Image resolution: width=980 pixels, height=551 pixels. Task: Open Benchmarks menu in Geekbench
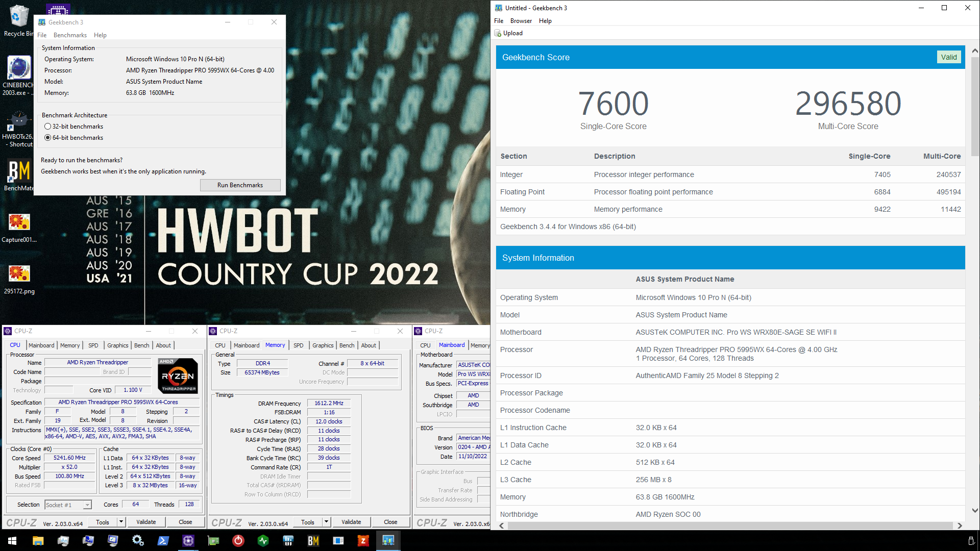[x=70, y=35]
